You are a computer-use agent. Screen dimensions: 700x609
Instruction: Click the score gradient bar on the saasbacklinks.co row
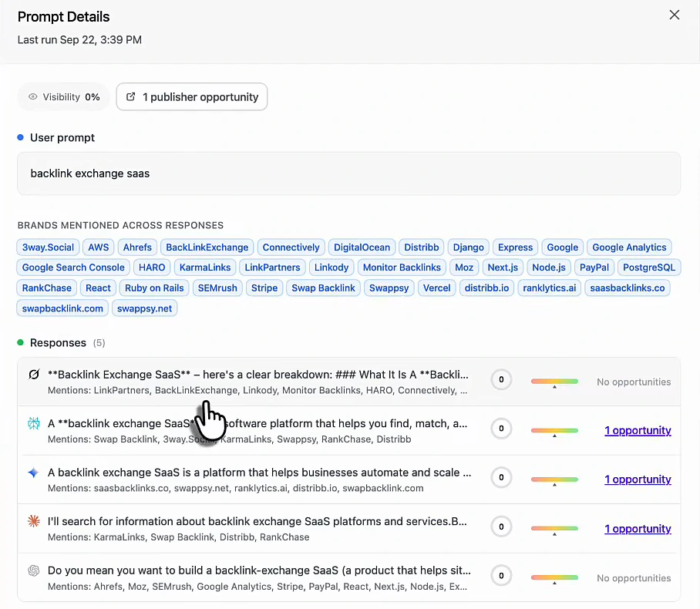(554, 479)
